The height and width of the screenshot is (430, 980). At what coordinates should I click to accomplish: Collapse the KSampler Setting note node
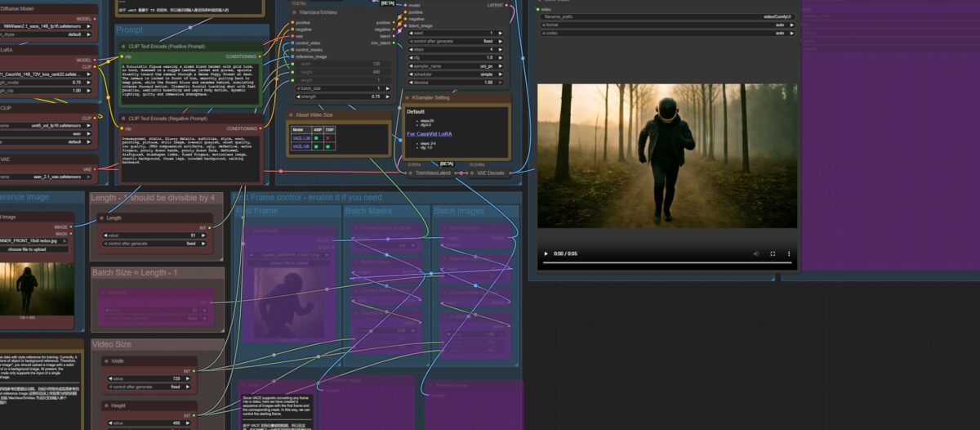tap(407, 97)
